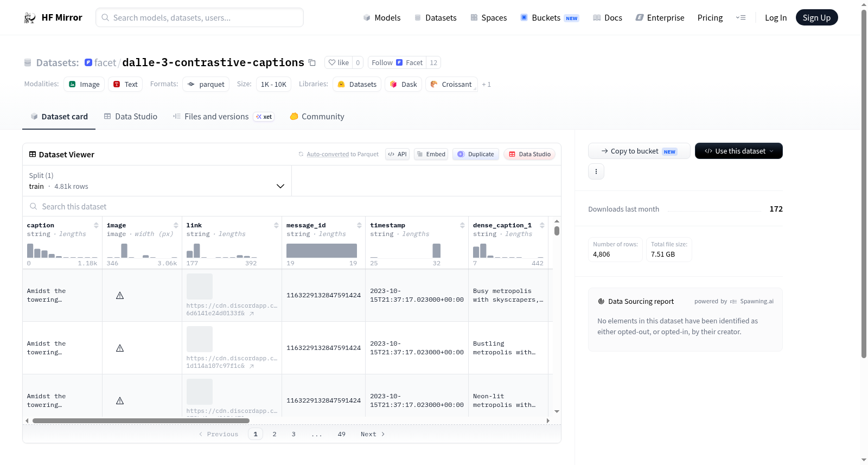The image size is (868, 465).
Task: Click the Text modality tag
Action: [125, 84]
